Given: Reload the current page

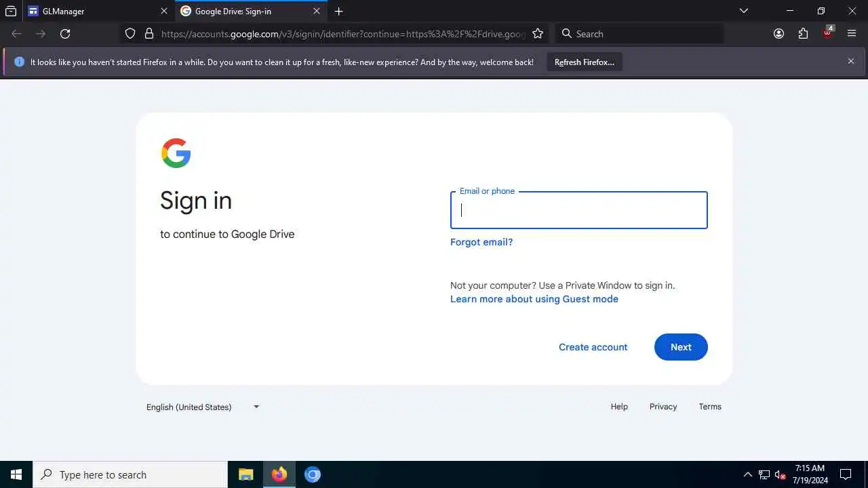Looking at the screenshot, I should [65, 34].
